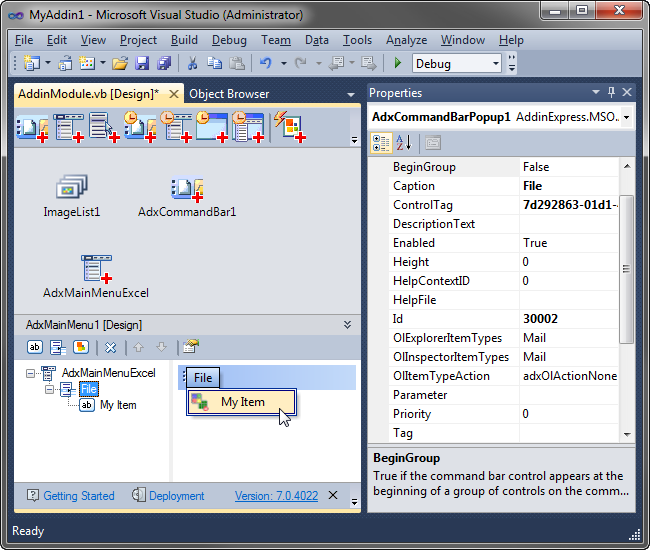Open the document tab list dropdown

click(x=351, y=94)
